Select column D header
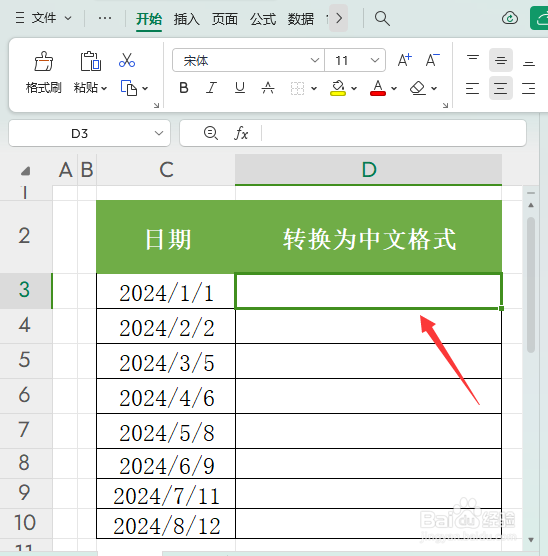 click(369, 169)
